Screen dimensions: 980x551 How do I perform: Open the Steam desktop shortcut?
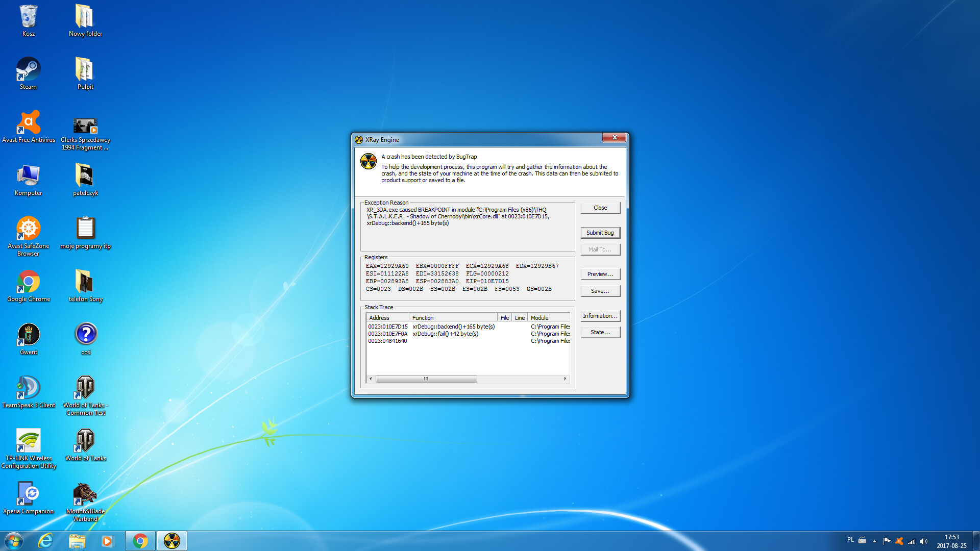pyautogui.click(x=28, y=71)
